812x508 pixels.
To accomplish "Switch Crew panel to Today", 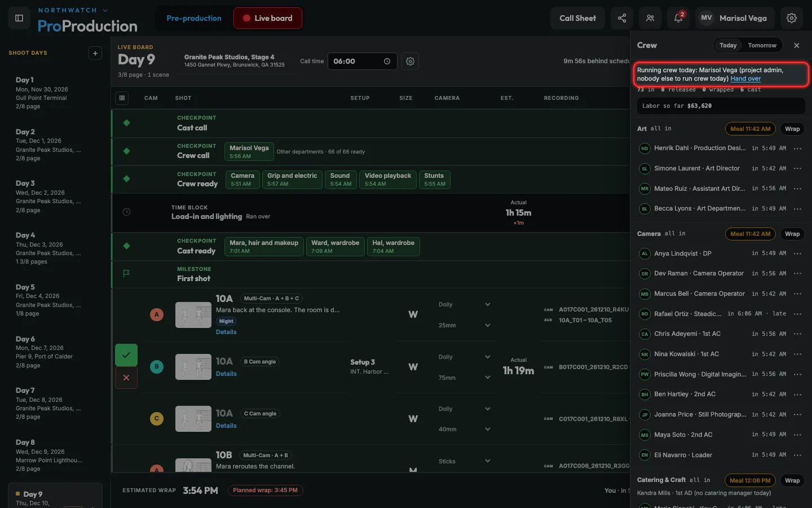I will 728,45.
